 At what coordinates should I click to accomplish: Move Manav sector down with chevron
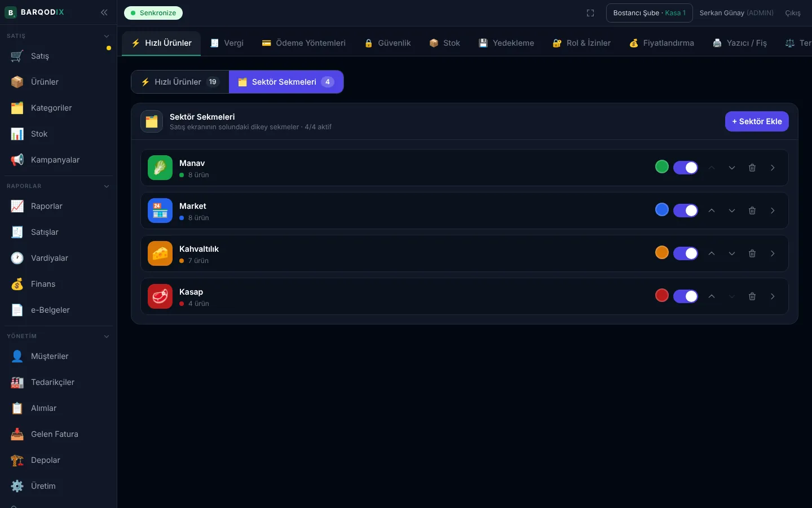click(x=732, y=168)
